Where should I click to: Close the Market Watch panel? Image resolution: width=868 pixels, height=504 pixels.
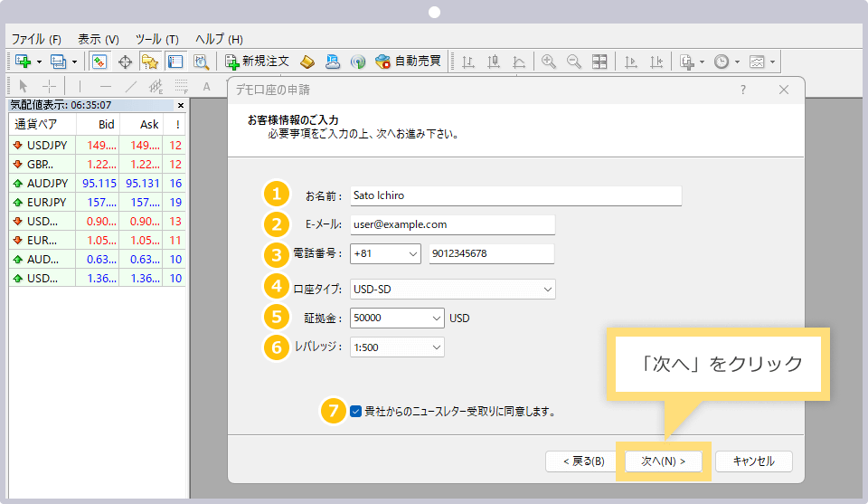(x=181, y=105)
